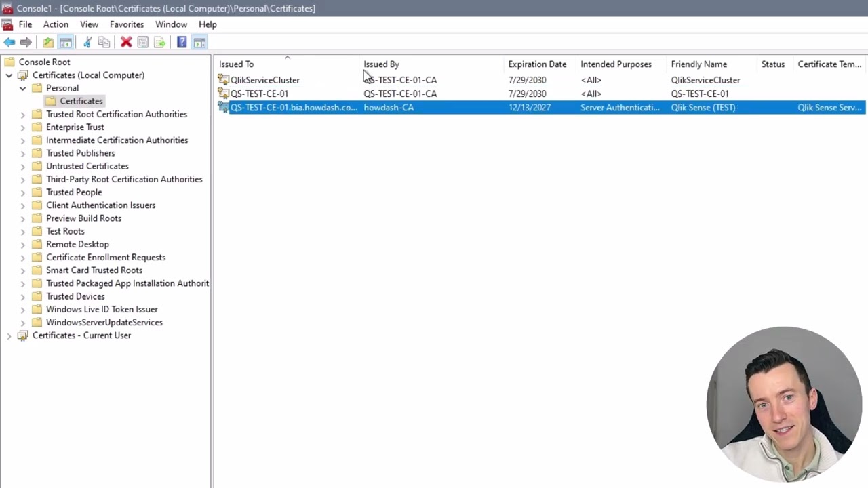Image resolution: width=868 pixels, height=488 pixels.
Task: Click the Cut scissors icon
Action: click(x=87, y=43)
